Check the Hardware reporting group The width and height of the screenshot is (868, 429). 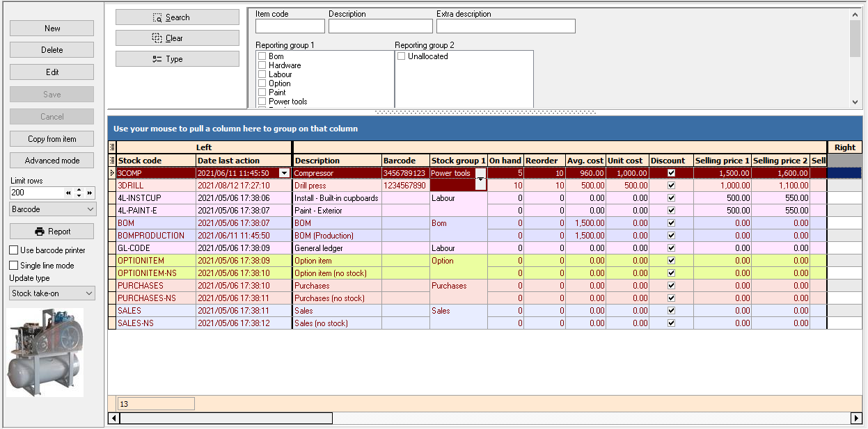tap(262, 65)
